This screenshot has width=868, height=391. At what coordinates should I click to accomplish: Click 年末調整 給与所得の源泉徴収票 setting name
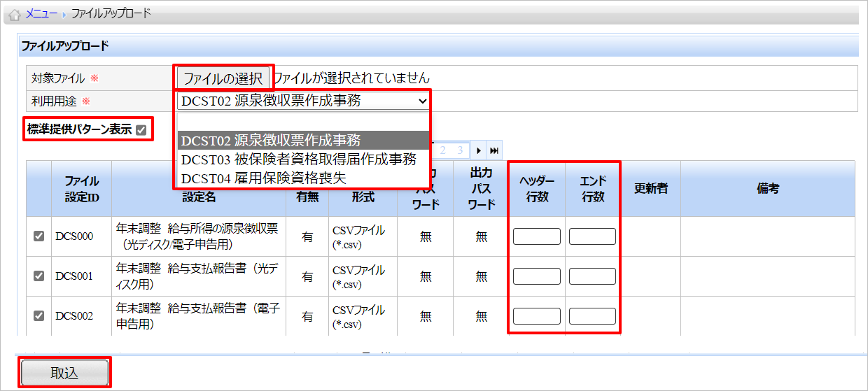[x=197, y=236]
